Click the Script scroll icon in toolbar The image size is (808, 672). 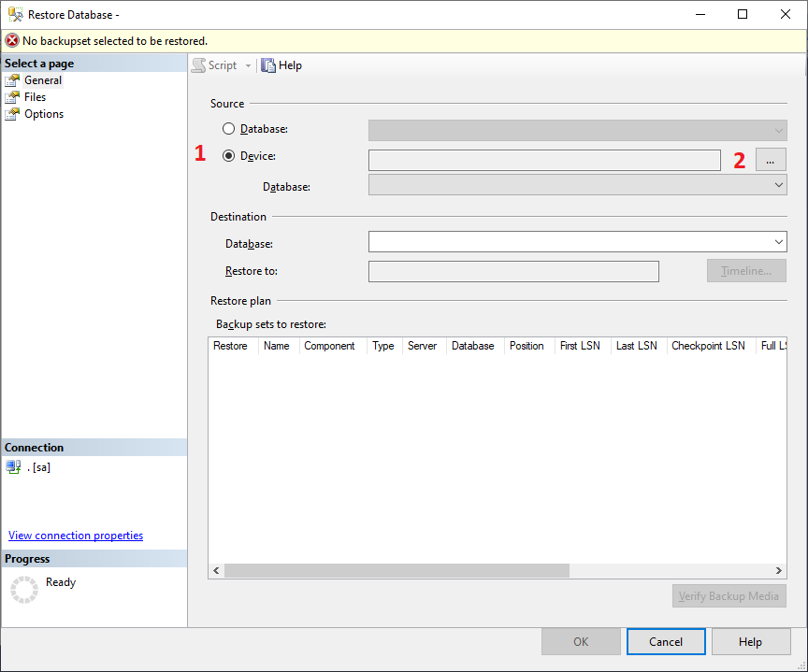198,65
